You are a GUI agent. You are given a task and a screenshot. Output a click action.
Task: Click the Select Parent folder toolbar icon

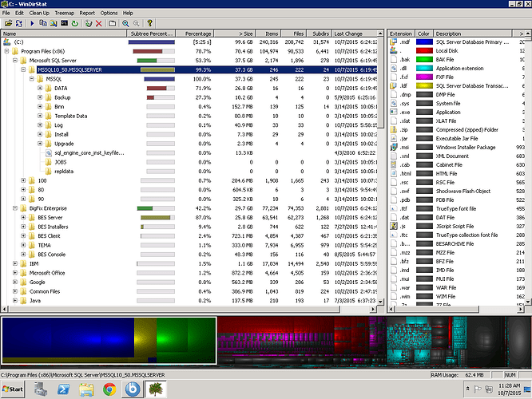(x=113, y=23)
